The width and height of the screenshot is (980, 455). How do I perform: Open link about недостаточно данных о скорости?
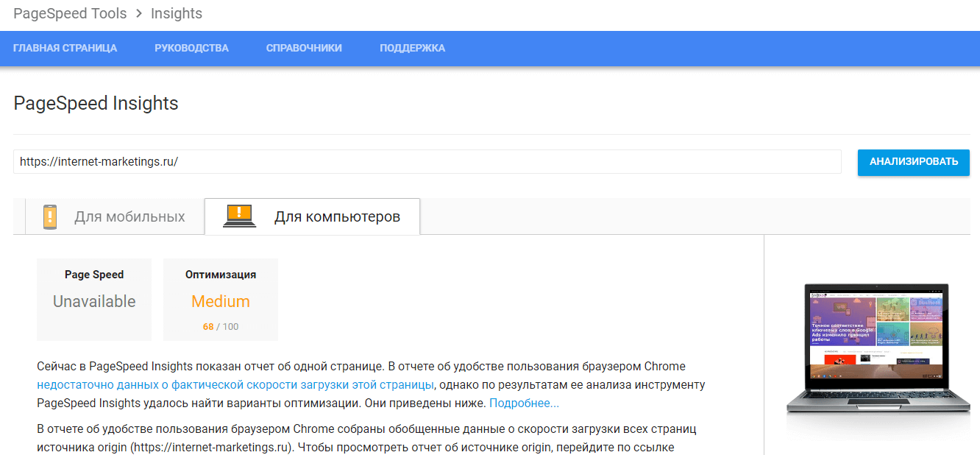click(x=235, y=384)
